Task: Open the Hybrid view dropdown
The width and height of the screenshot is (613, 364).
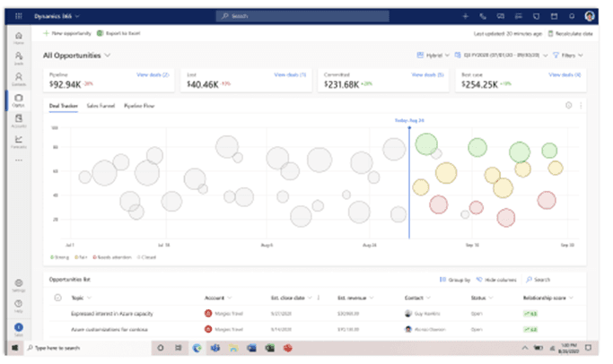Action: tap(435, 56)
